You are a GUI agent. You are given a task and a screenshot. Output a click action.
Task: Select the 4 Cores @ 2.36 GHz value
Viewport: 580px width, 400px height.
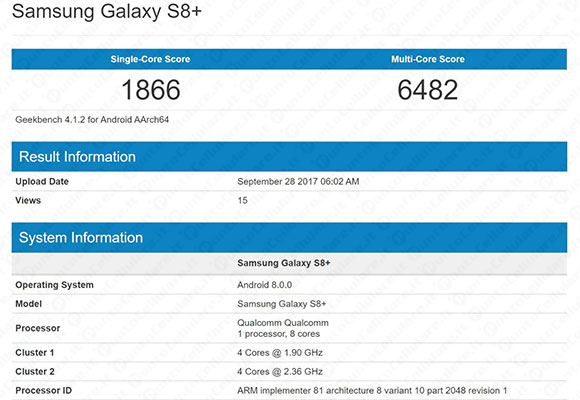280,372
